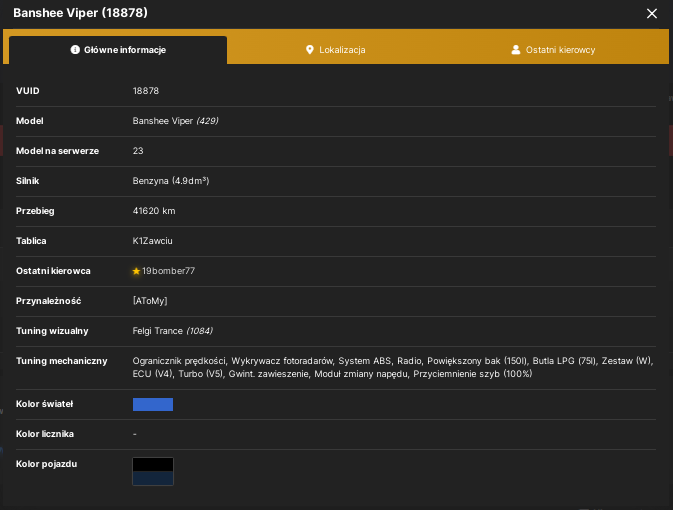Click the [AToMy] affiliation value

pyautogui.click(x=150, y=301)
